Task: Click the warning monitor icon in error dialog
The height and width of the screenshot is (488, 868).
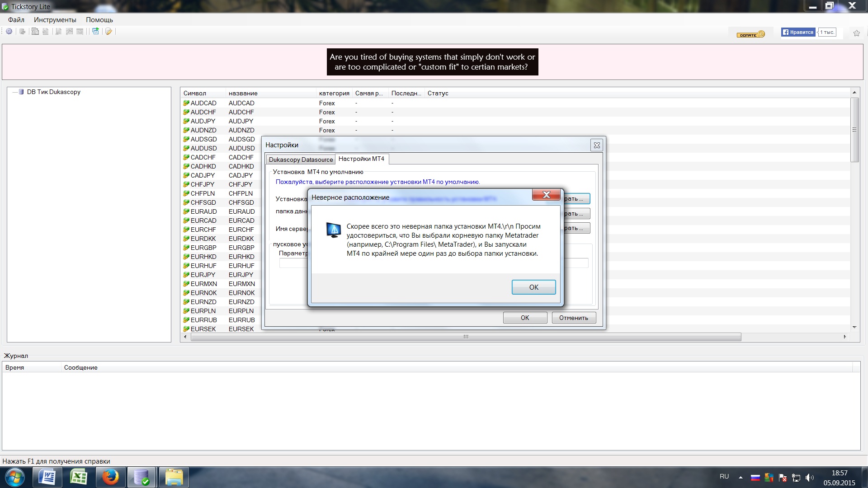Action: [x=334, y=230]
